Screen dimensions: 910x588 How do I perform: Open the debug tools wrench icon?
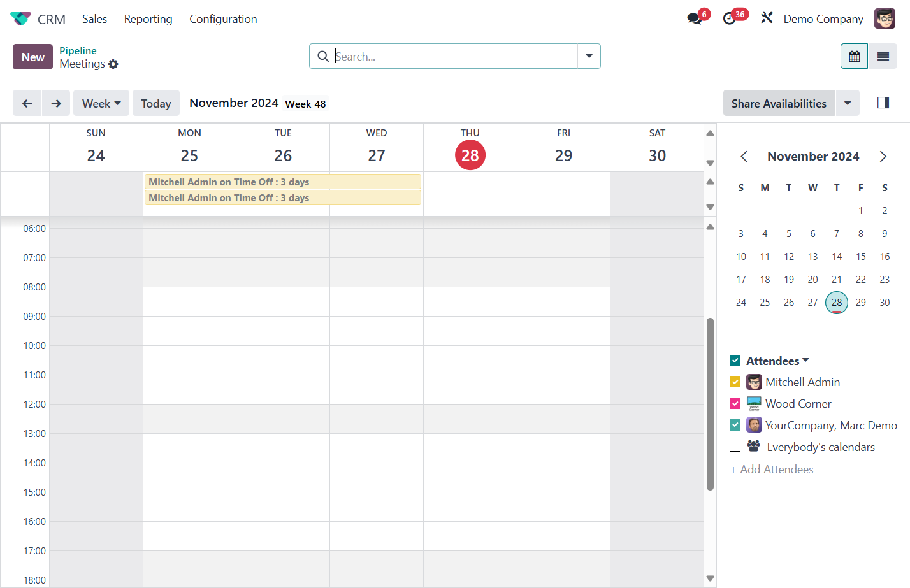(x=767, y=18)
